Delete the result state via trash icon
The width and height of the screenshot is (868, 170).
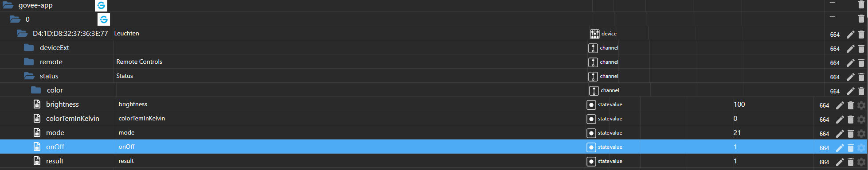pos(850,162)
